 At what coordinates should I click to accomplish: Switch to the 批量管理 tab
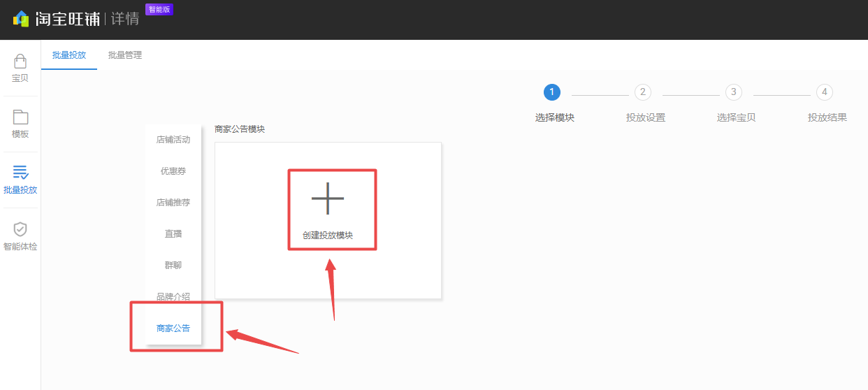pyautogui.click(x=125, y=55)
